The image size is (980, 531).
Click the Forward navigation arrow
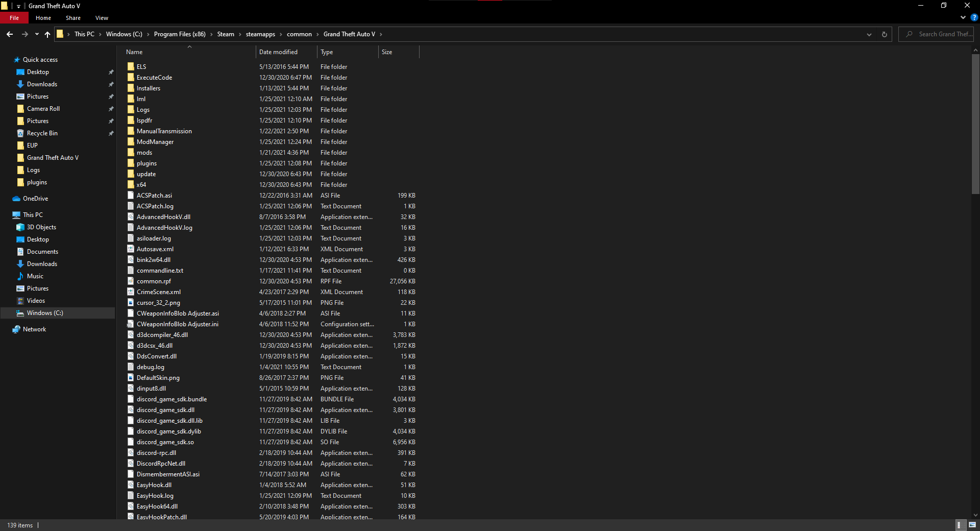pos(24,34)
